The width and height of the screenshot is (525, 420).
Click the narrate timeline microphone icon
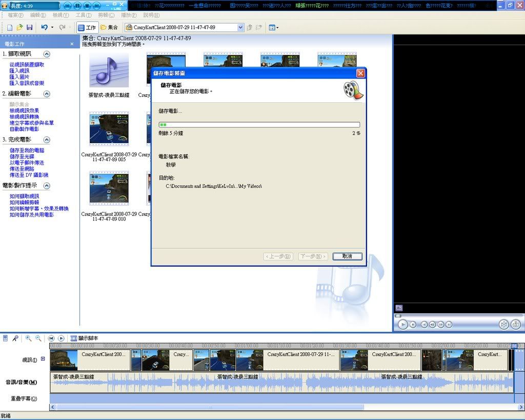click(x=15, y=338)
